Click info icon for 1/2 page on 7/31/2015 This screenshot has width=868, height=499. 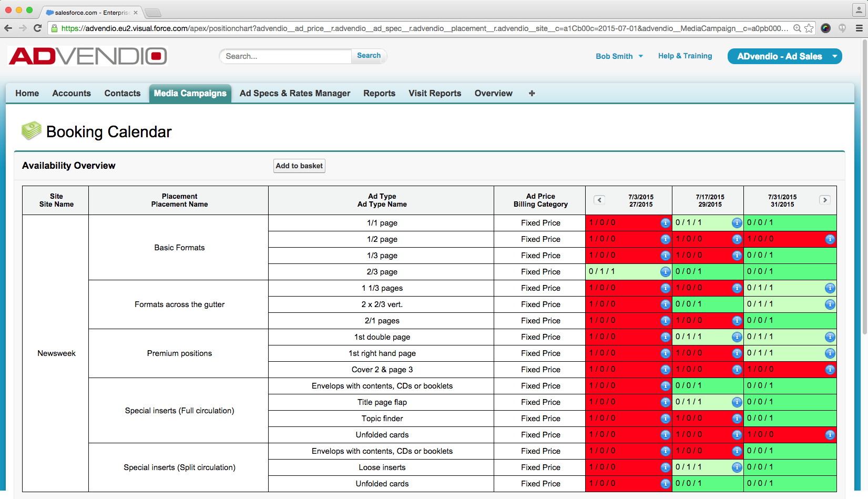point(830,239)
